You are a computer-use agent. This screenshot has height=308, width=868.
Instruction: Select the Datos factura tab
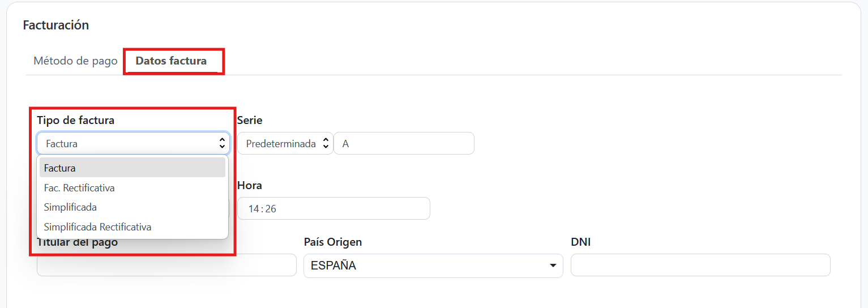pyautogui.click(x=171, y=61)
